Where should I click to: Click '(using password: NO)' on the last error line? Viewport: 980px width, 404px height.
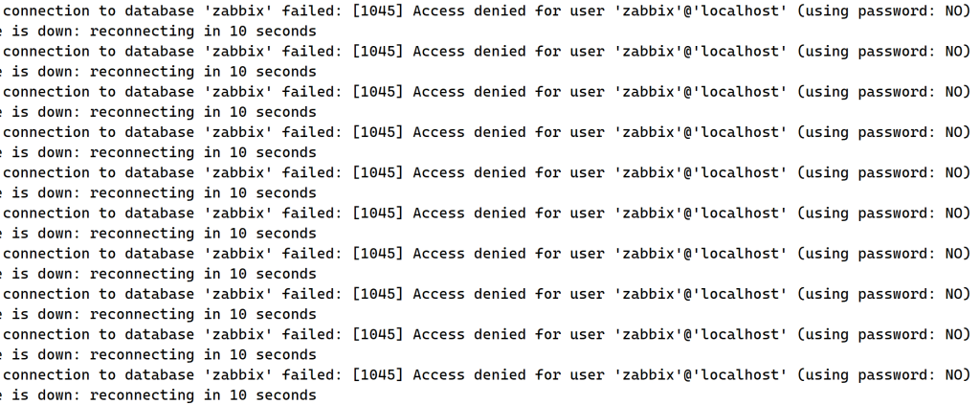pos(883,374)
